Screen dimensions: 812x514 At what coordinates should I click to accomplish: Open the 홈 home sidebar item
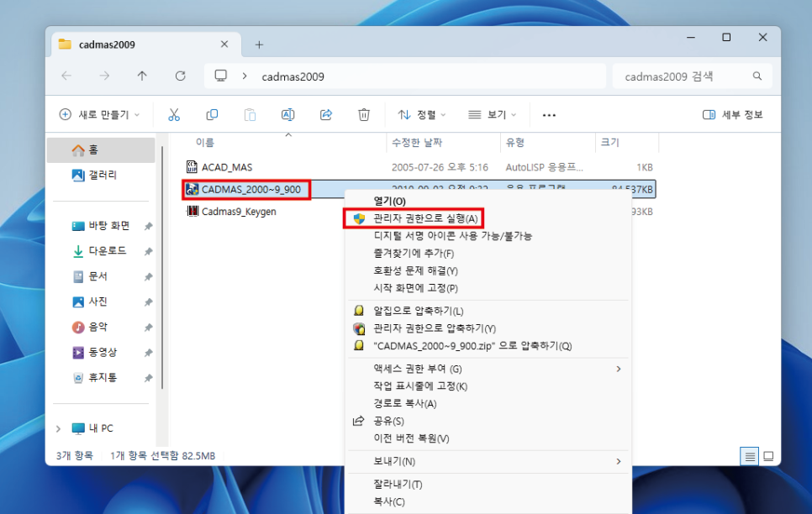[x=101, y=150]
